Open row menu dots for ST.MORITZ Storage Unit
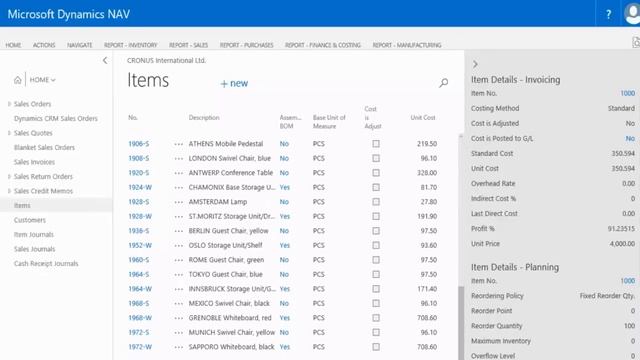Image resolution: width=640 pixels, height=360 pixels. pyautogui.click(x=178, y=216)
